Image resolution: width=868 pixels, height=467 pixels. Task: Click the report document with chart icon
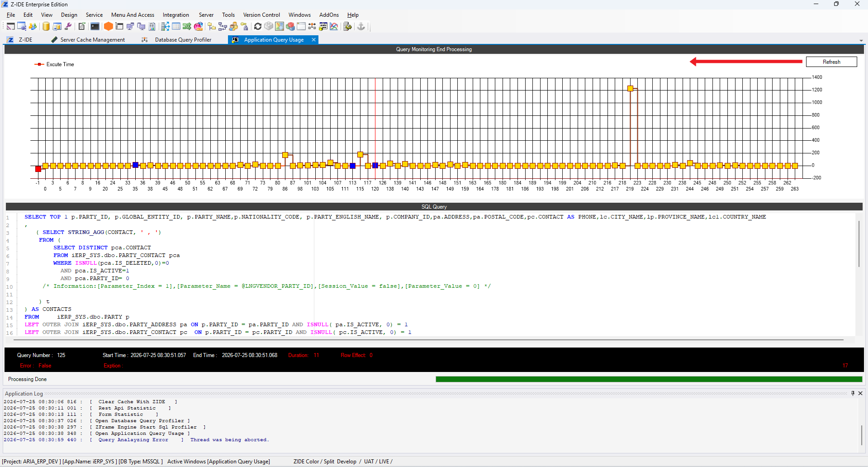(x=152, y=26)
